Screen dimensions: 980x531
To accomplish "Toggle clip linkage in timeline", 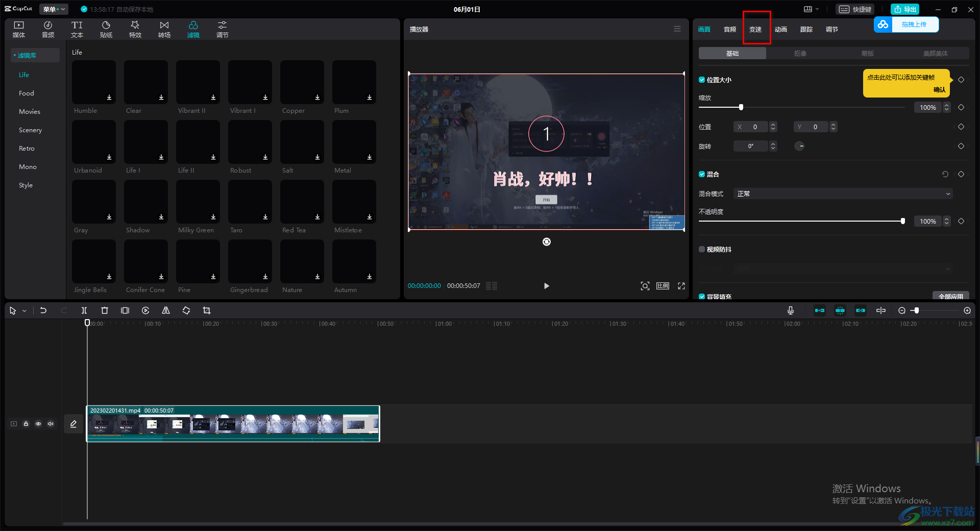I will point(861,310).
